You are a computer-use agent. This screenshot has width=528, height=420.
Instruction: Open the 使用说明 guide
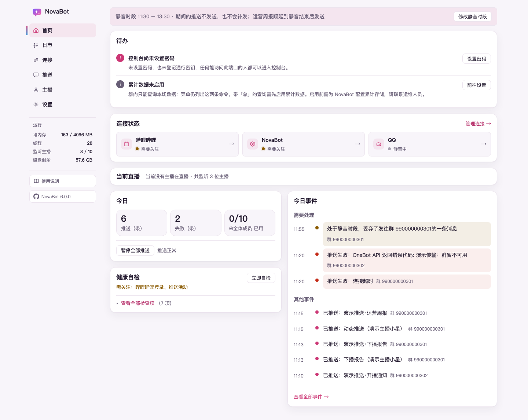(63, 181)
